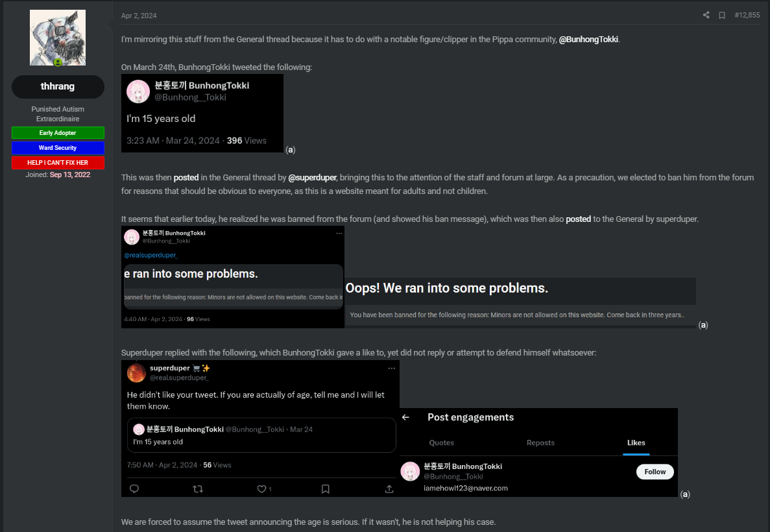Open the three-dots menu on superduper's tweet
Screen dimensions: 770x532
391,369
